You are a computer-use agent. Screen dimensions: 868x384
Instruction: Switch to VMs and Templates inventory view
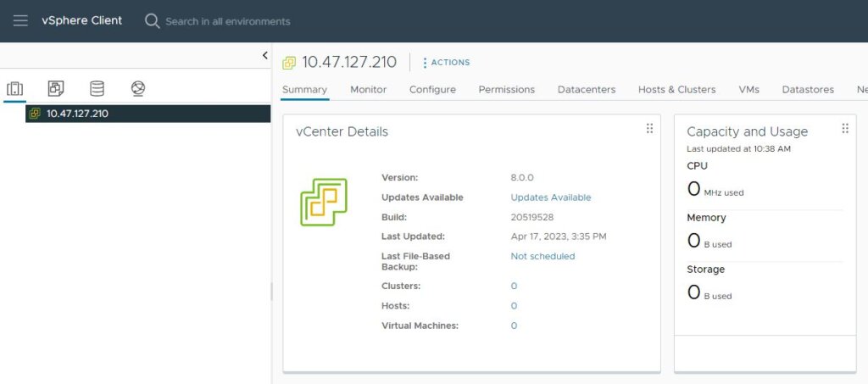(x=56, y=88)
